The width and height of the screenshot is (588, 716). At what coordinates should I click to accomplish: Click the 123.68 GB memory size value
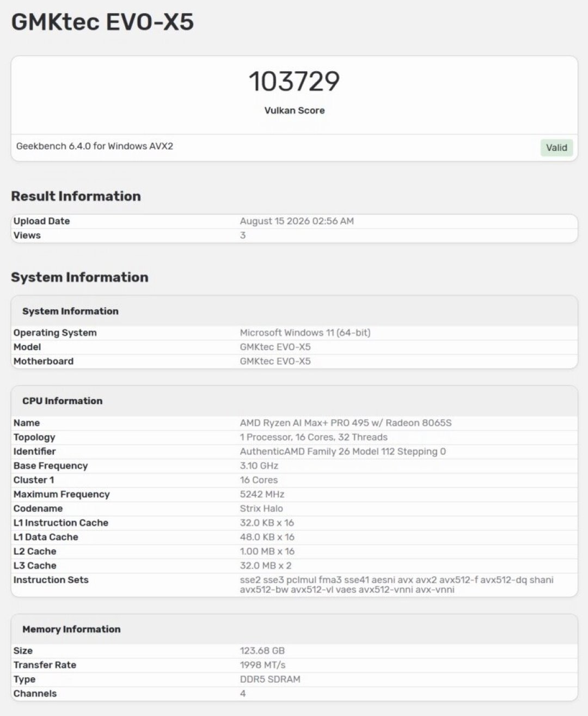[262, 651]
